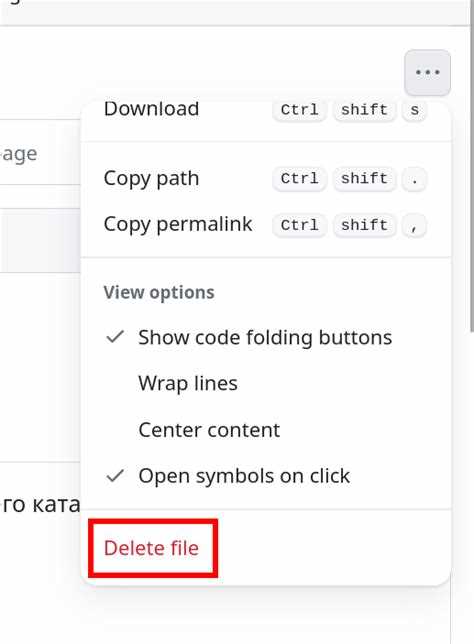Enable Wrap lines option
The height and width of the screenshot is (644, 474).
(266, 383)
